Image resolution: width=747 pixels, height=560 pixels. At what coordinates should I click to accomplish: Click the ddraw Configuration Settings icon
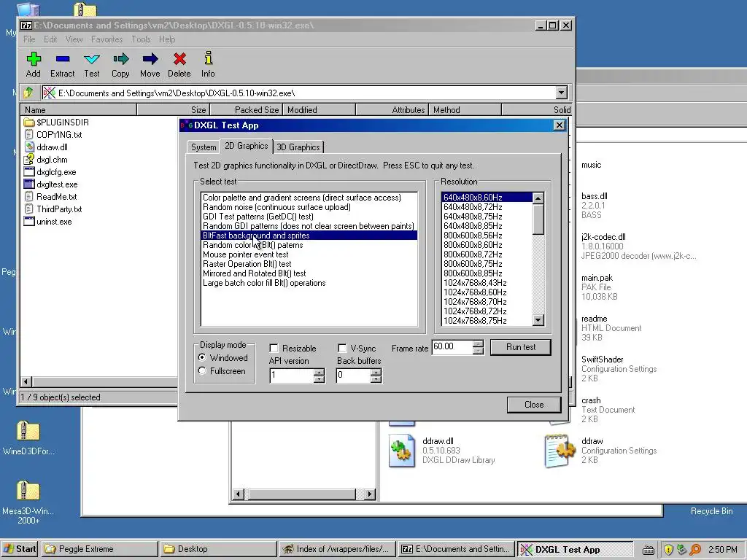click(560, 450)
